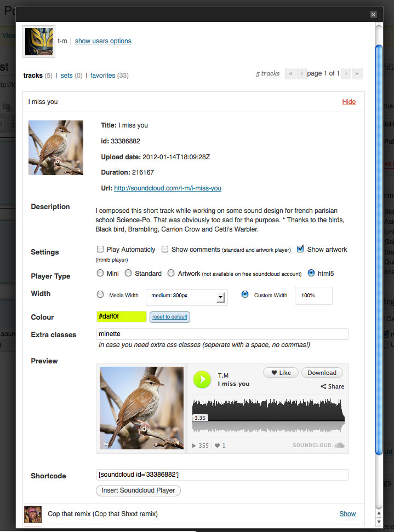Enable Play Automaticly checkbox

pyautogui.click(x=100, y=250)
